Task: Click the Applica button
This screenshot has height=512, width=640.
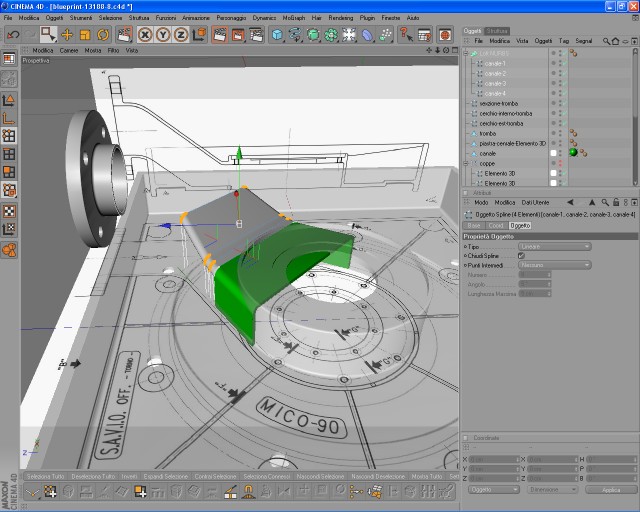Action: [x=611, y=490]
